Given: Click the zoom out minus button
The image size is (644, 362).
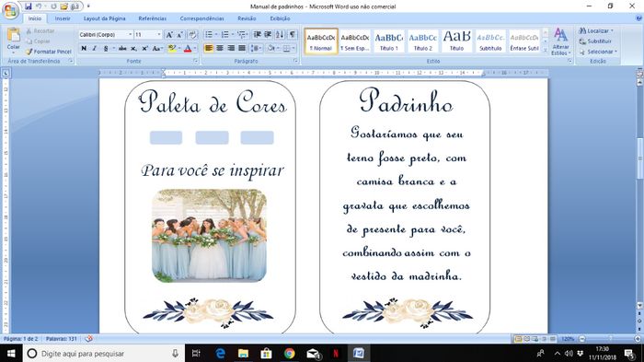Looking at the screenshot, I should click(582, 339).
